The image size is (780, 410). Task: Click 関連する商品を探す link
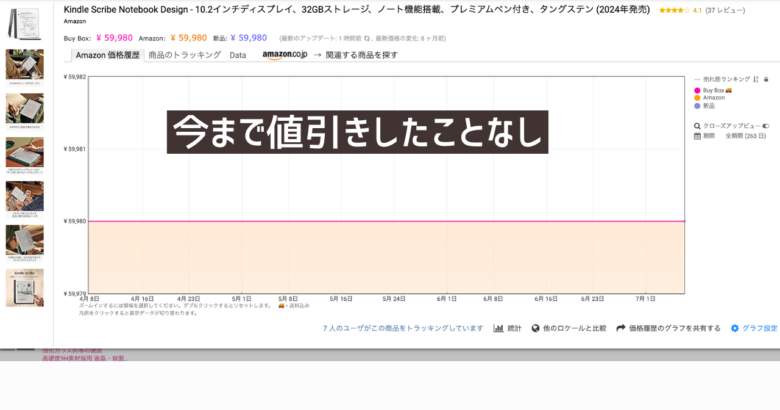click(362, 55)
